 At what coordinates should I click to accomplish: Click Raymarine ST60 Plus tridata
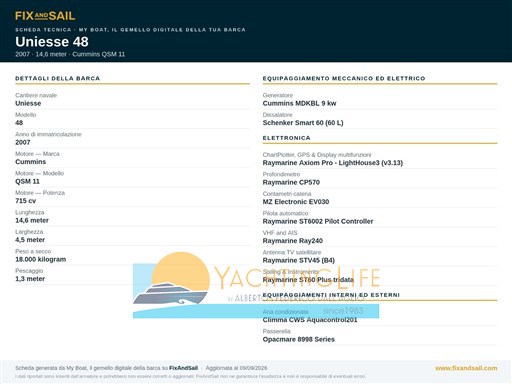pos(308,280)
